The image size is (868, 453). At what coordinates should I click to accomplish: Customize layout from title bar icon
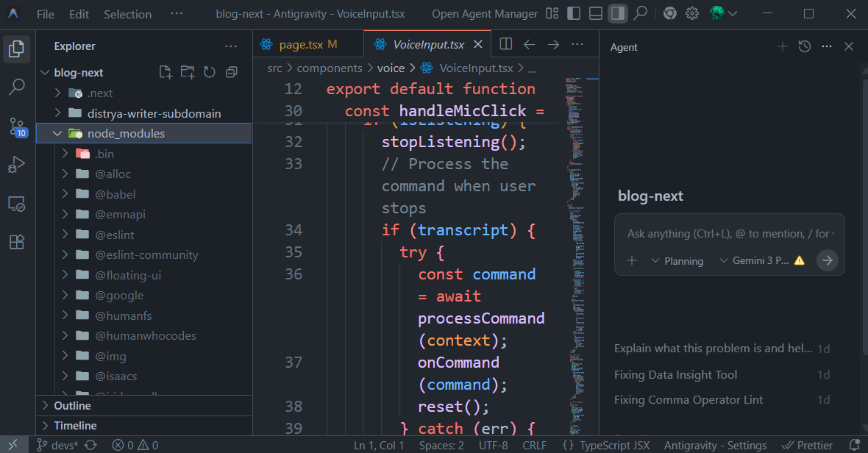(552, 14)
